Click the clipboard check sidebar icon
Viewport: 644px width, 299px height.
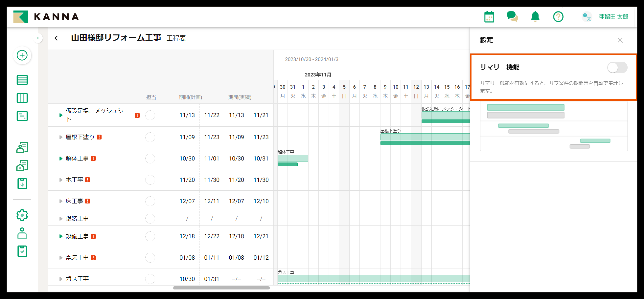pyautogui.click(x=22, y=251)
